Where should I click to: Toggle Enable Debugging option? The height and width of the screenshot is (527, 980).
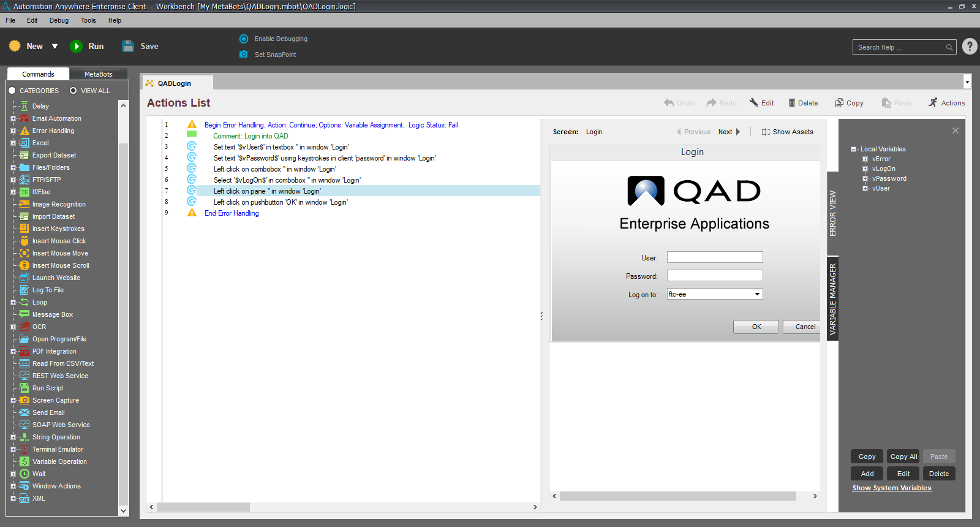[244, 39]
